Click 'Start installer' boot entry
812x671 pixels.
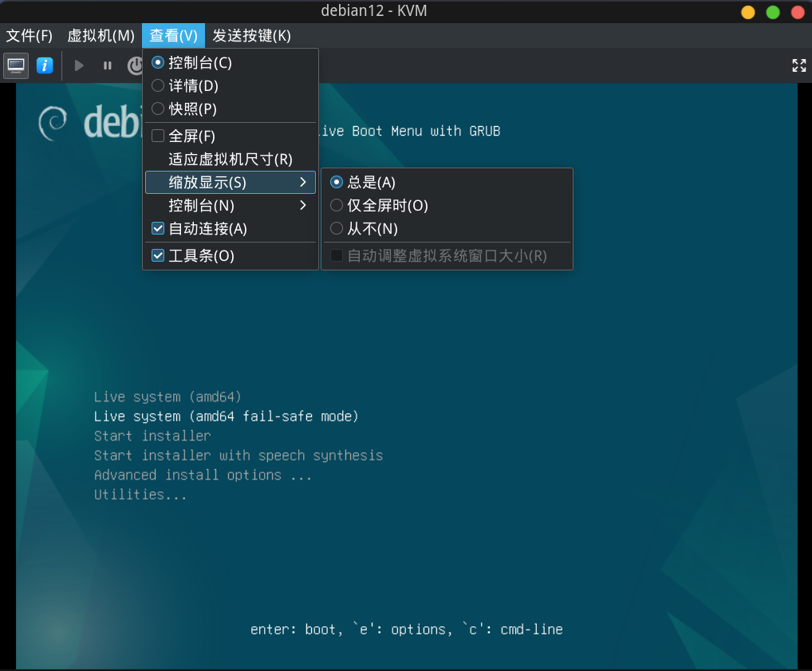[x=152, y=436]
